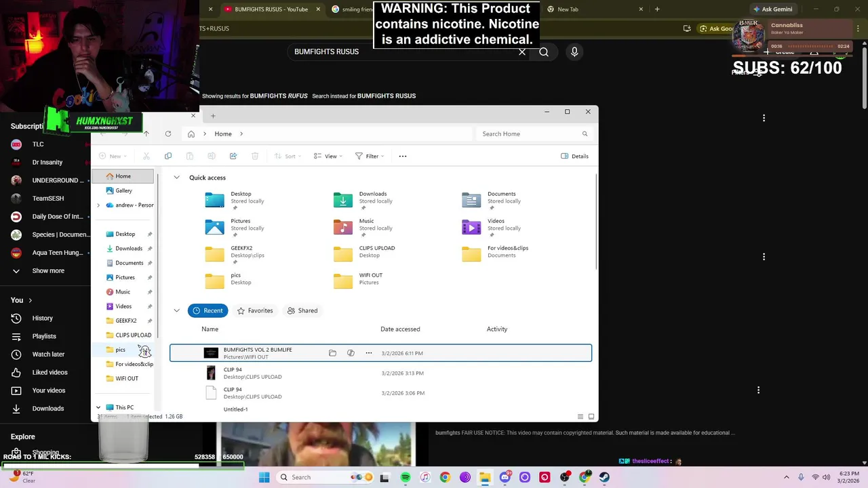Toggle the Details pane in Explorer

pos(574,156)
